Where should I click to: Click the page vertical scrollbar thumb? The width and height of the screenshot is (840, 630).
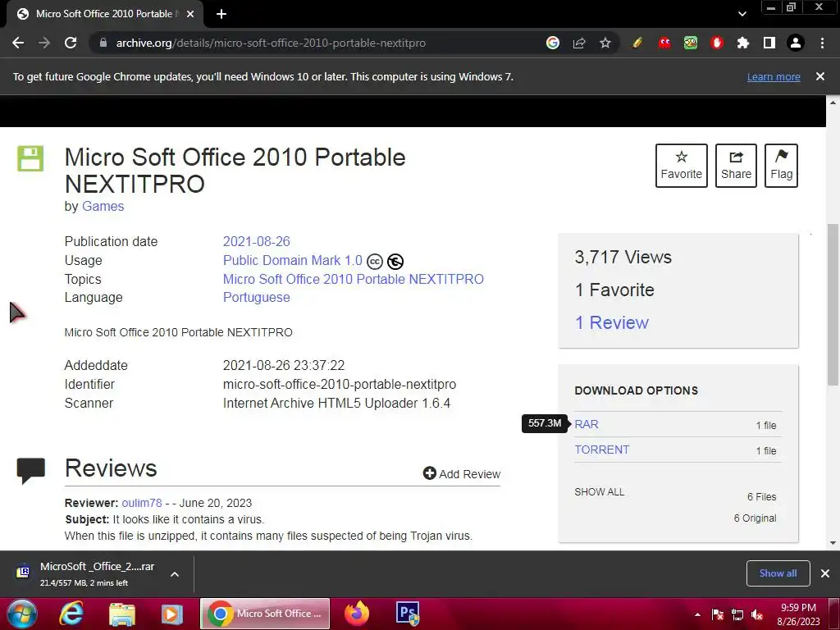833,304
